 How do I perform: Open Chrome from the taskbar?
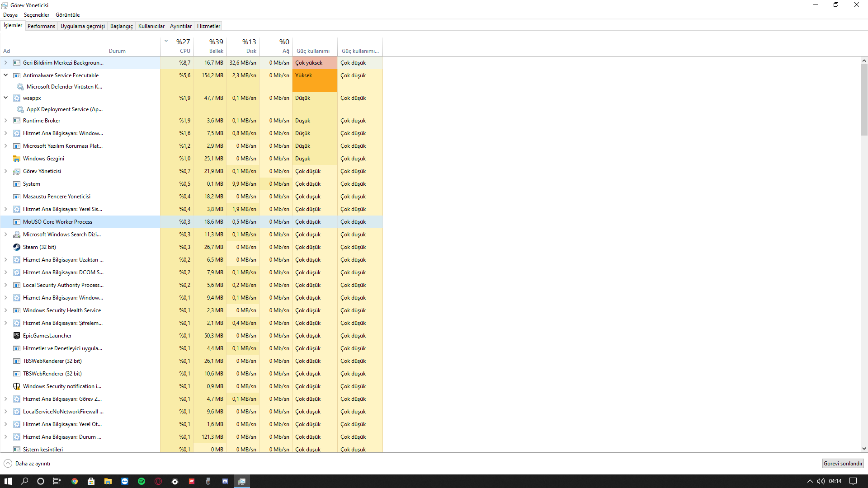75,481
